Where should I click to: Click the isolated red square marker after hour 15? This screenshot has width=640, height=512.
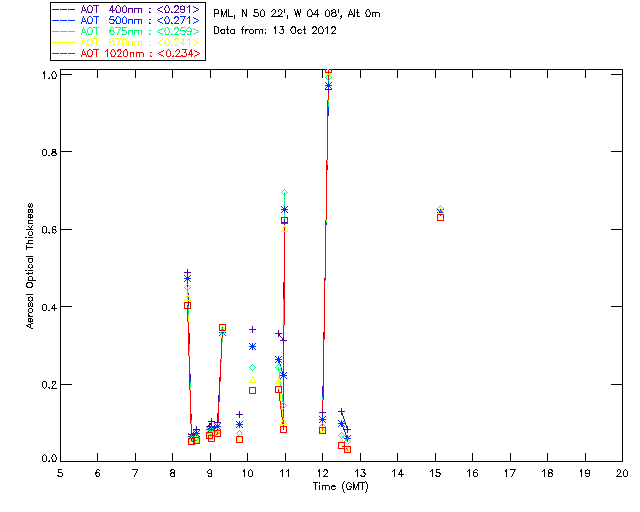point(440,218)
